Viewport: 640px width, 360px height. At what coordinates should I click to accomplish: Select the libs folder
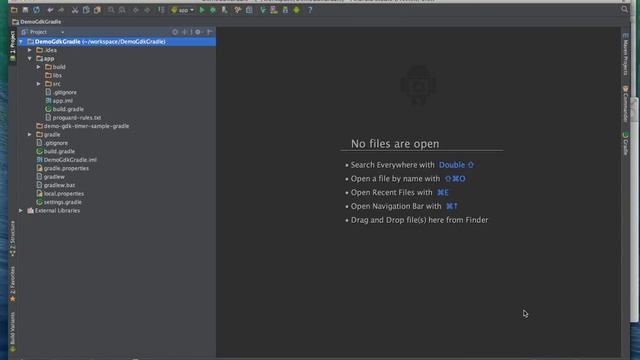pos(53,76)
